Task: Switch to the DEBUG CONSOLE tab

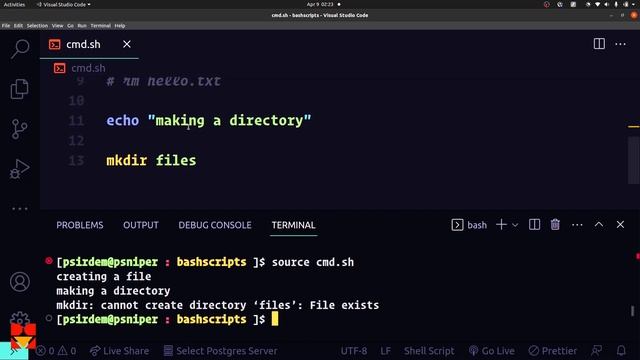Action: pyautogui.click(x=215, y=225)
